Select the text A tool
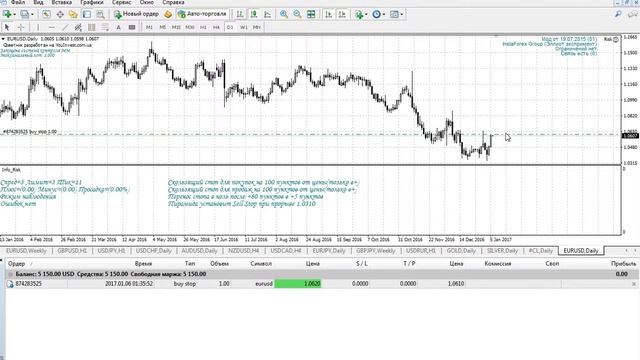 118,27
